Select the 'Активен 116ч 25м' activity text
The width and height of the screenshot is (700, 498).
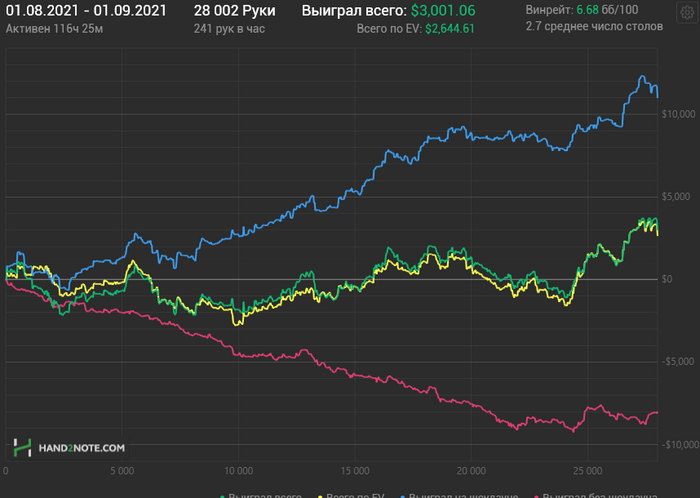coord(54,29)
